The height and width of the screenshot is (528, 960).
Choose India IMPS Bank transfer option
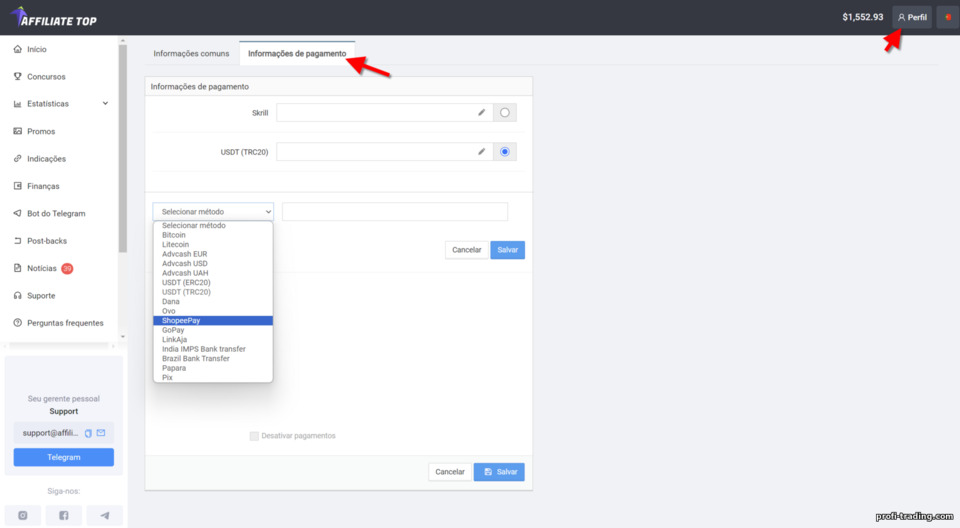(212, 349)
